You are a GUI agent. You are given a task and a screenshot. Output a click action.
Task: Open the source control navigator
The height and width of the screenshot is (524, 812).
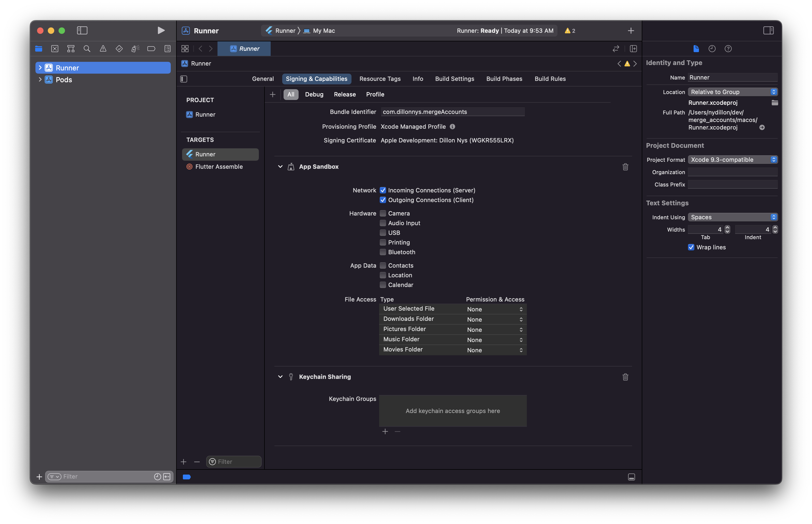coord(55,49)
